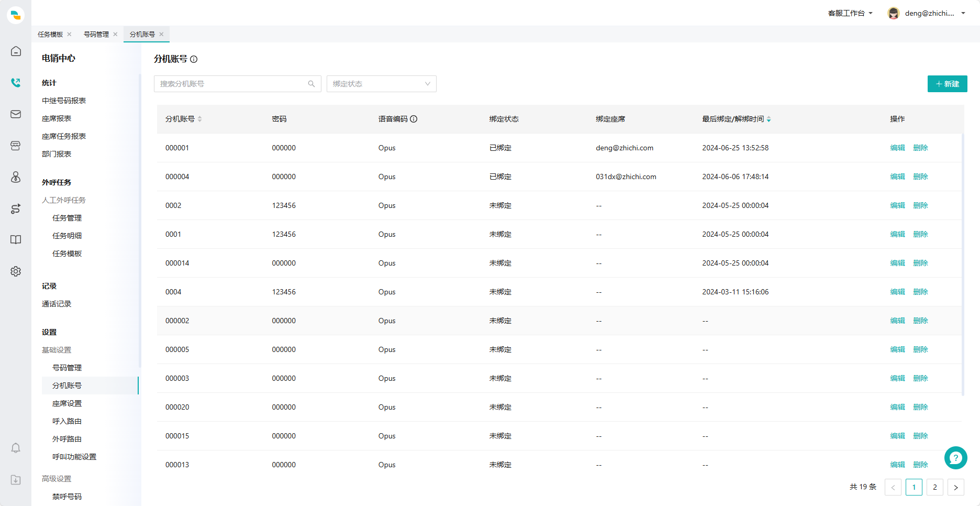Close the 号码管理 tab

pyautogui.click(x=115, y=34)
